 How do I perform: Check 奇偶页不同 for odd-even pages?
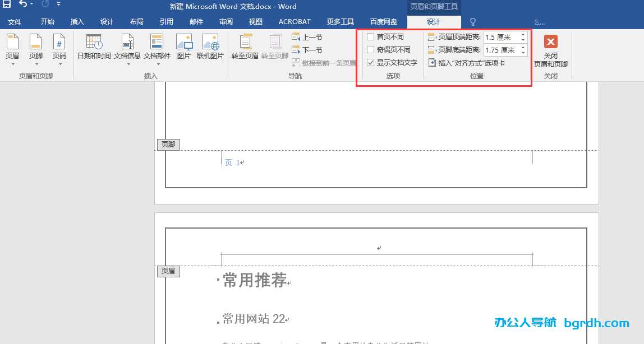tap(370, 50)
